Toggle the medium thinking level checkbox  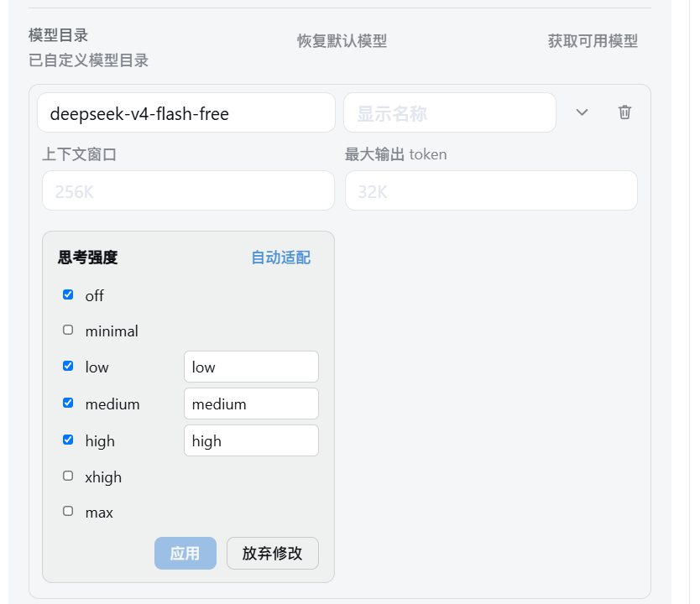pos(68,404)
